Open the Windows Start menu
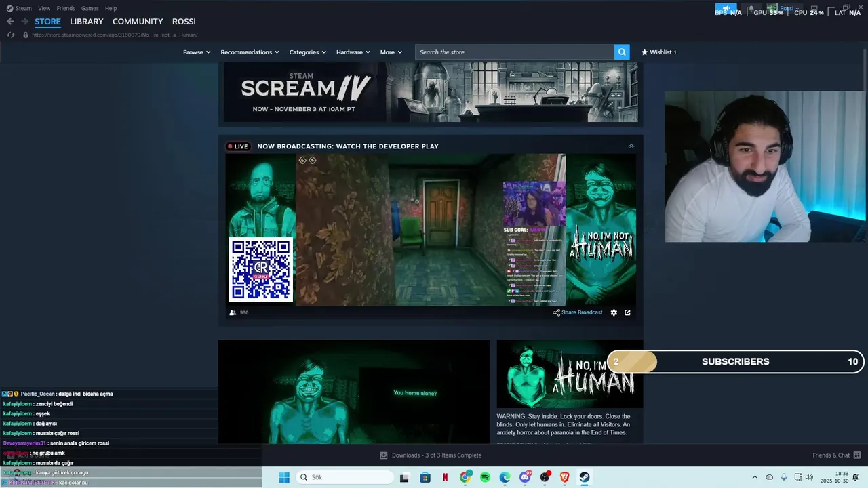This screenshot has width=868, height=488. [x=284, y=477]
